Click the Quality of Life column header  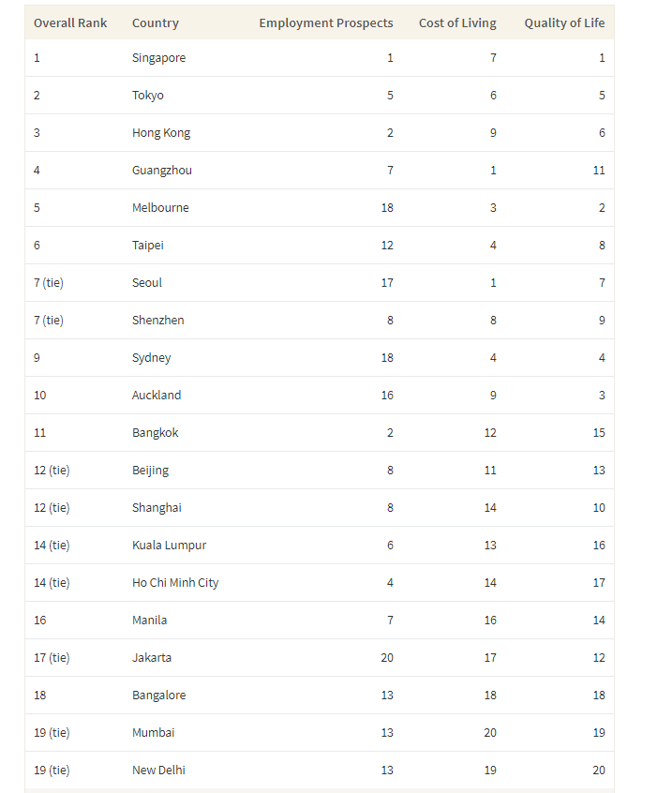click(x=564, y=22)
